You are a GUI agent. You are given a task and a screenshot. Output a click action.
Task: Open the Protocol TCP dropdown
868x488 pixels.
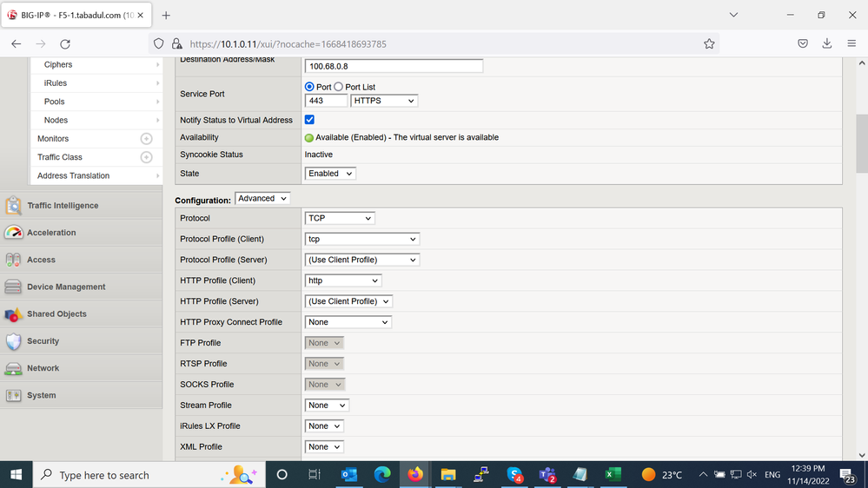pos(340,219)
